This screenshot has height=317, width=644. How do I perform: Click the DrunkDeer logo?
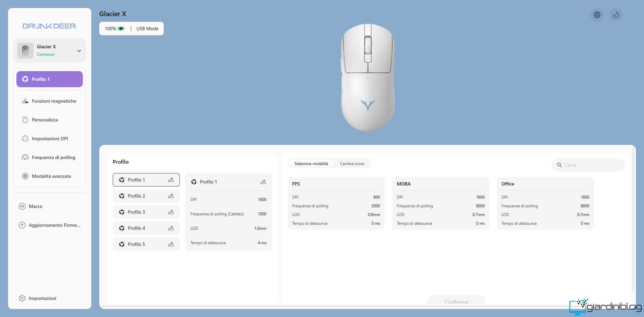tap(49, 26)
